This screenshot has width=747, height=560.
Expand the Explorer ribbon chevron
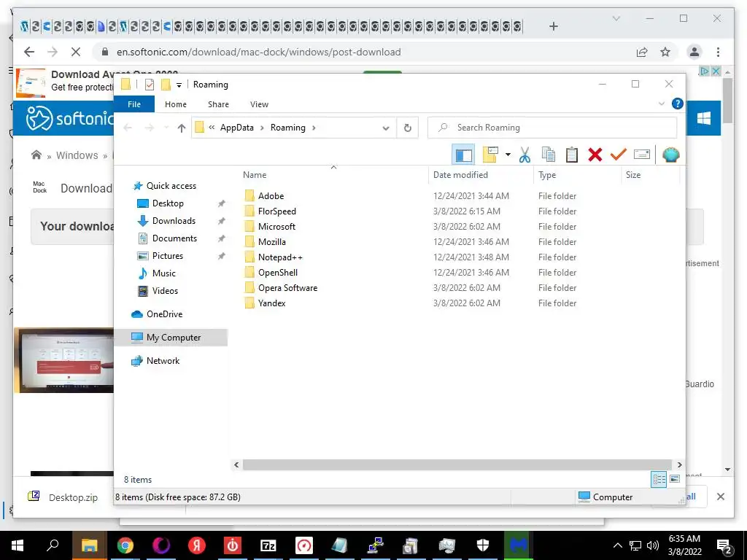(x=661, y=104)
